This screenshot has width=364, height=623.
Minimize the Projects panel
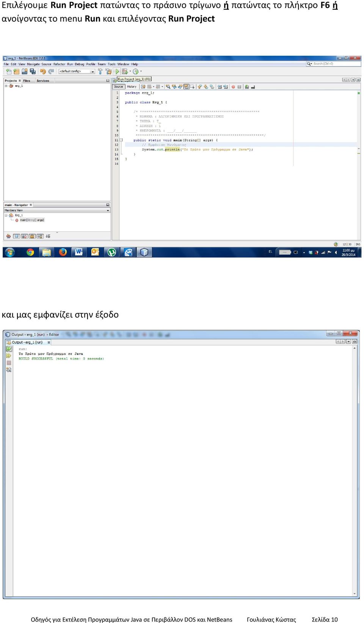108,81
